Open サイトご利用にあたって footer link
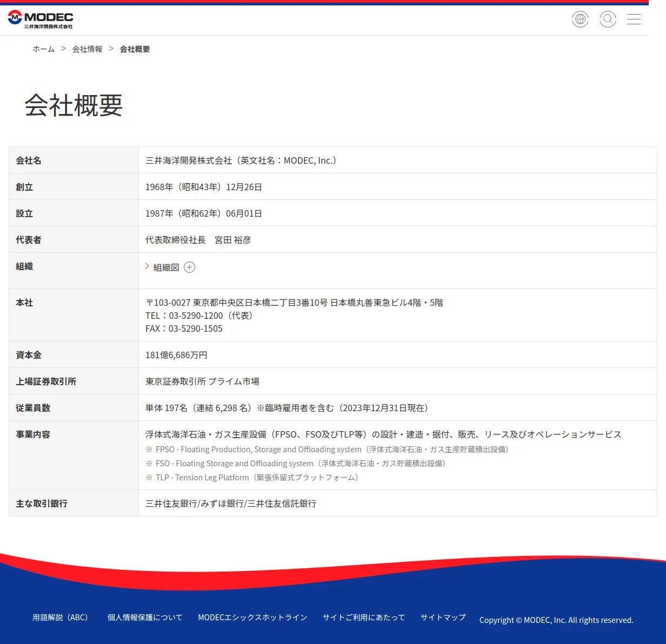This screenshot has width=666, height=644. click(x=364, y=618)
